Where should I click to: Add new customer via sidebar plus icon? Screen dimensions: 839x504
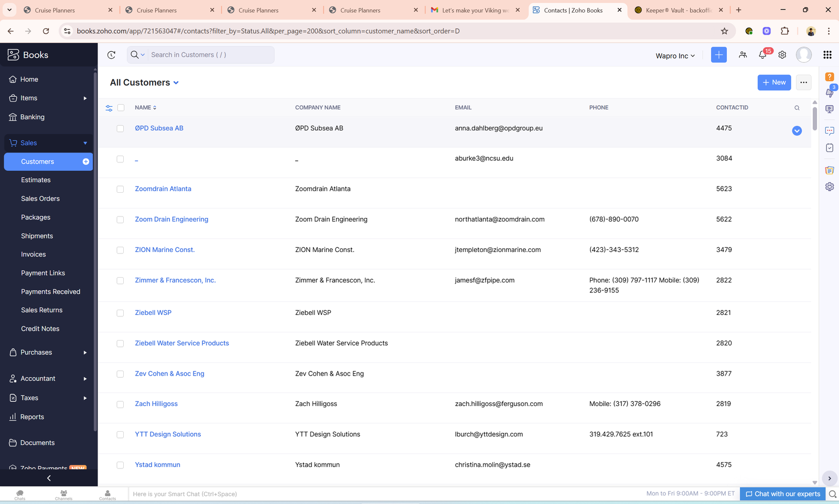coord(86,162)
